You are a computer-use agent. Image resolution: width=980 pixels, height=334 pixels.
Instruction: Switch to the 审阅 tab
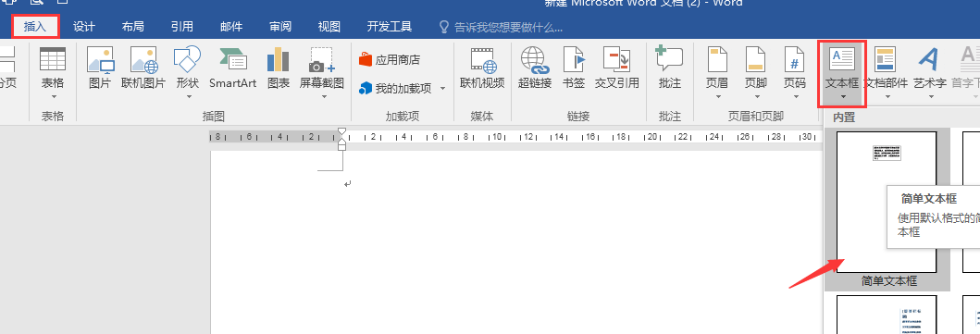[x=280, y=26]
